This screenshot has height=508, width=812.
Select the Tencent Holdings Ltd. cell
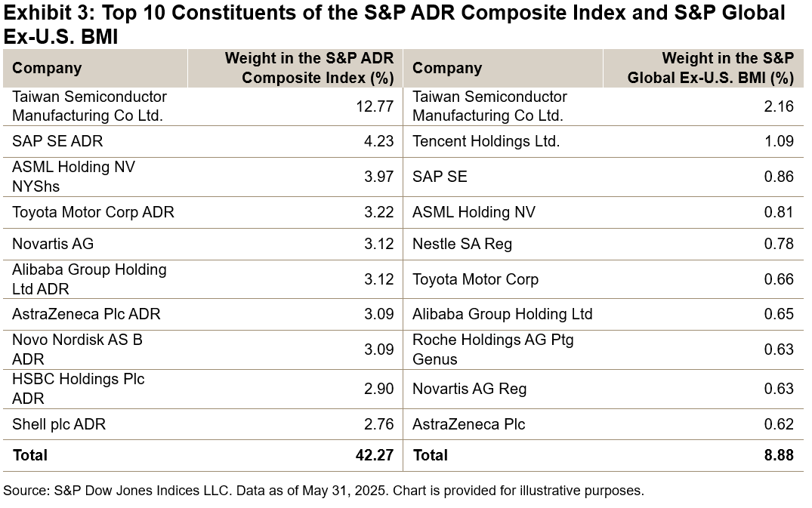point(486,141)
